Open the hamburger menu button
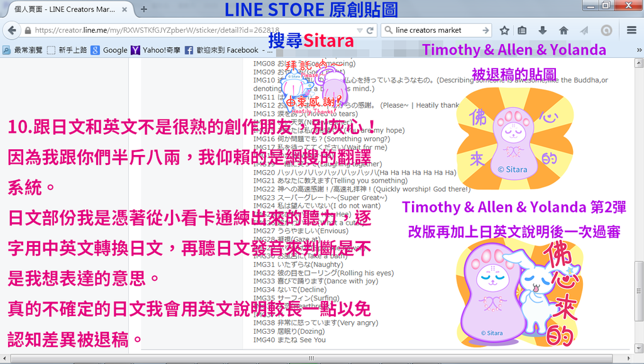Image resolution: width=644 pixels, height=364 pixels. (631, 30)
